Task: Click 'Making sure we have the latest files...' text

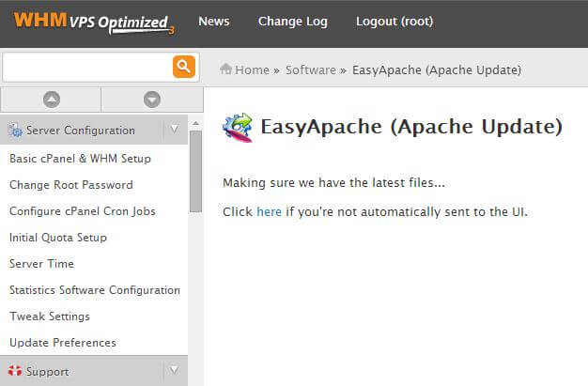Action: tap(333, 183)
